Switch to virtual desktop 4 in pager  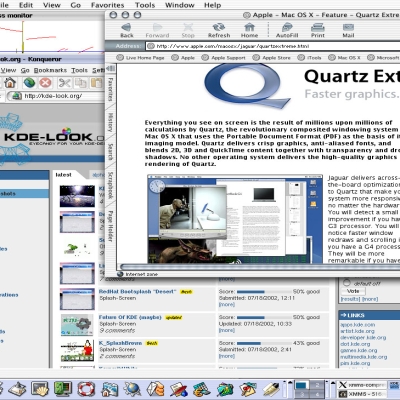[317, 394]
